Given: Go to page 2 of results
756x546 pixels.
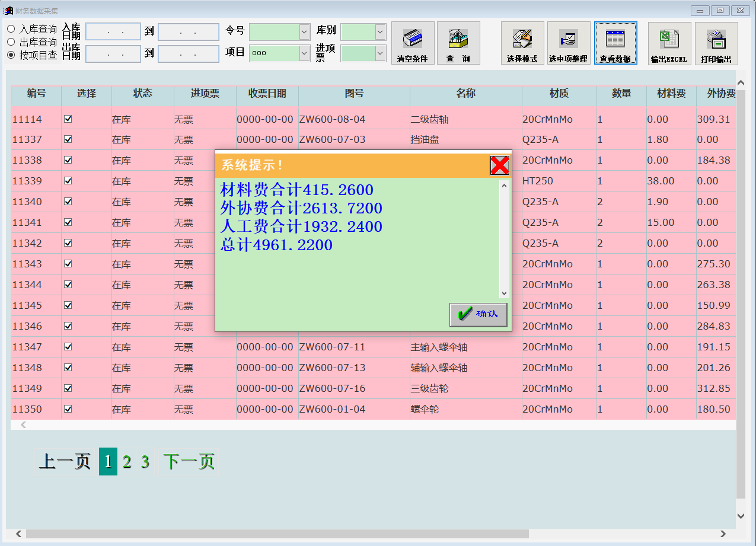Looking at the screenshot, I should tap(127, 462).
